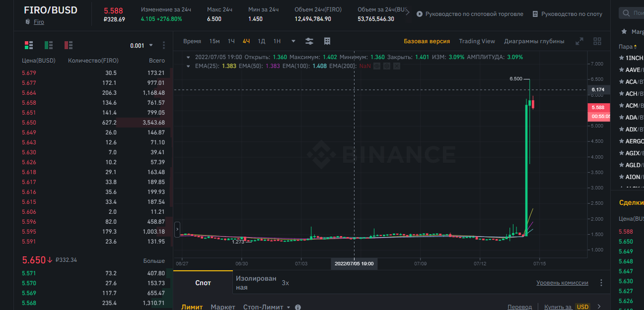Open Margin filter in pairs panel
Viewport: 644px width, 310px height.
[x=637, y=32]
